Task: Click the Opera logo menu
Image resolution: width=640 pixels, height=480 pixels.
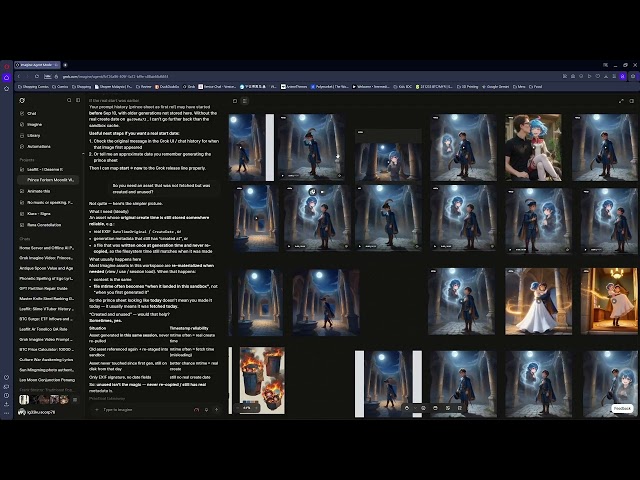Action: coord(7,66)
